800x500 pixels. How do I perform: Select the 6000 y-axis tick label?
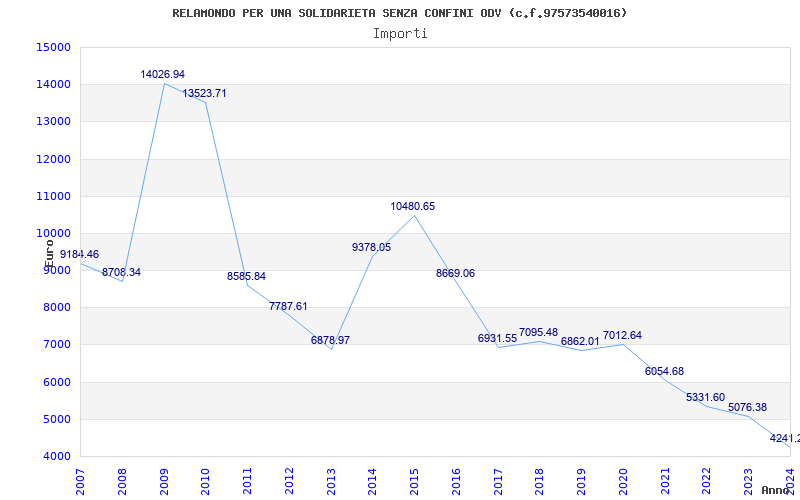[x=56, y=383]
